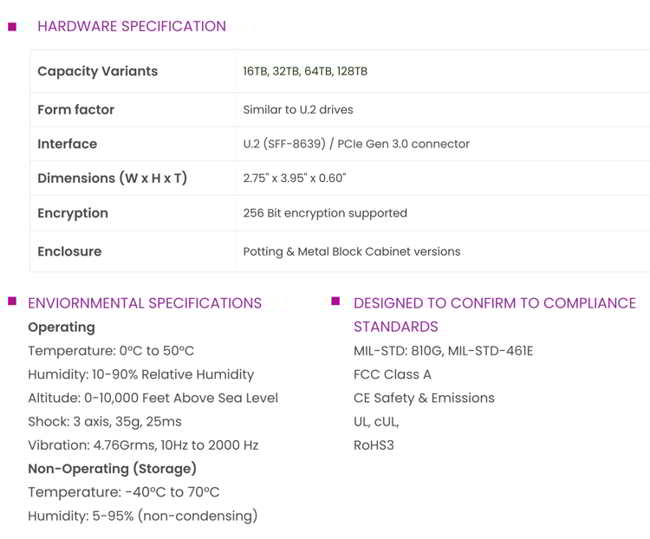Select the 256 Bit encryption supported text
The image size is (650, 539).
(x=325, y=213)
